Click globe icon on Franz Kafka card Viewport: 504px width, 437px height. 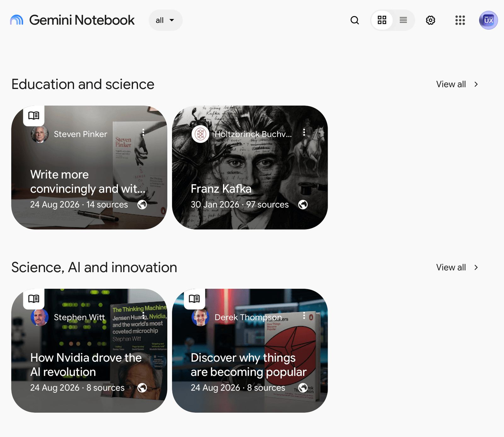[303, 205]
